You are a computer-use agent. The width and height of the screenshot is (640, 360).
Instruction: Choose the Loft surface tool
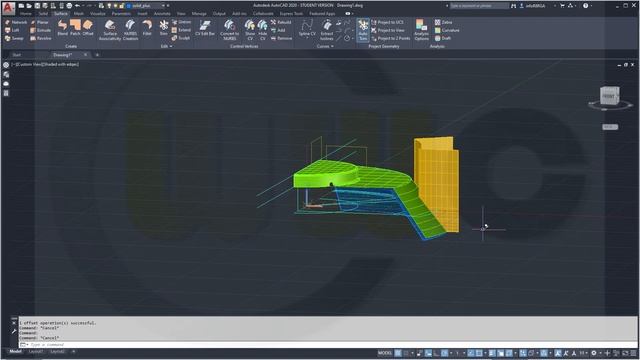coord(12,30)
